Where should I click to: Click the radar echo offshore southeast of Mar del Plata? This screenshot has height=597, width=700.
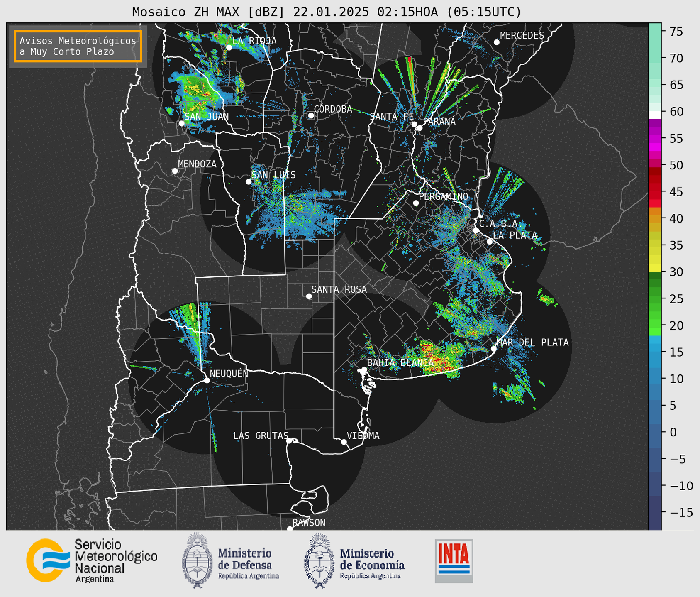pyautogui.click(x=512, y=393)
